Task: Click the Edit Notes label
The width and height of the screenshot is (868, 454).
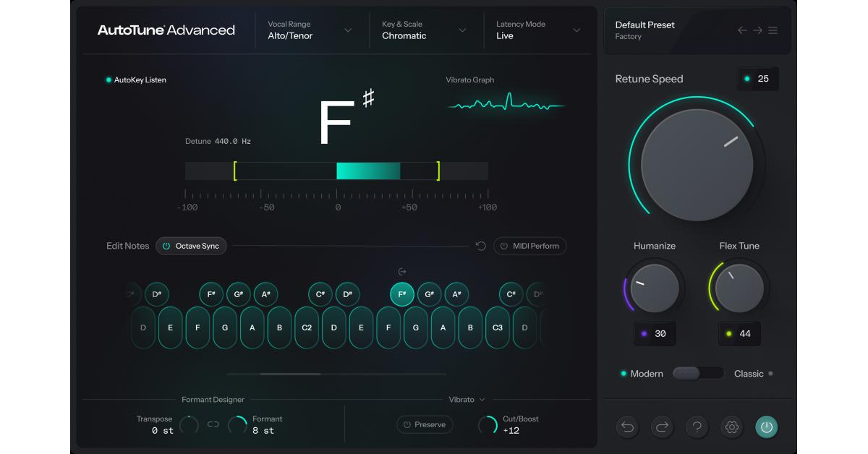Action: tap(128, 246)
